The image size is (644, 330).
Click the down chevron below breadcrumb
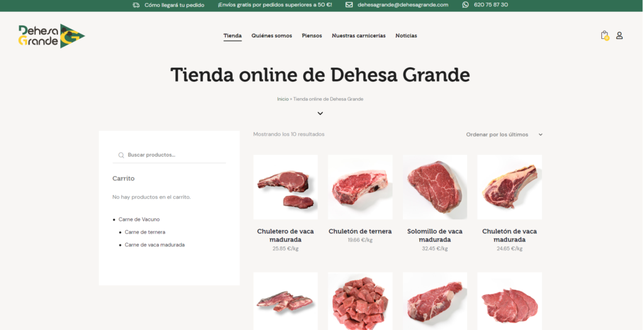320,113
